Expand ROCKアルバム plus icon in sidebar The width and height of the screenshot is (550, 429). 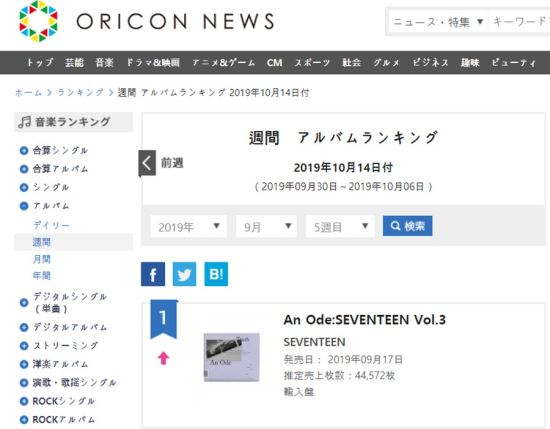pyautogui.click(x=24, y=420)
